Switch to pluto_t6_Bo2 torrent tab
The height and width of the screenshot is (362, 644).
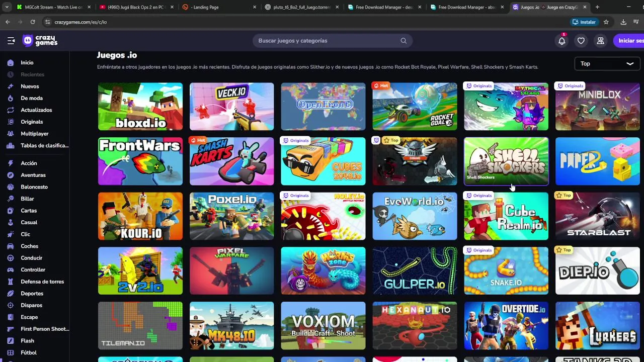click(302, 7)
